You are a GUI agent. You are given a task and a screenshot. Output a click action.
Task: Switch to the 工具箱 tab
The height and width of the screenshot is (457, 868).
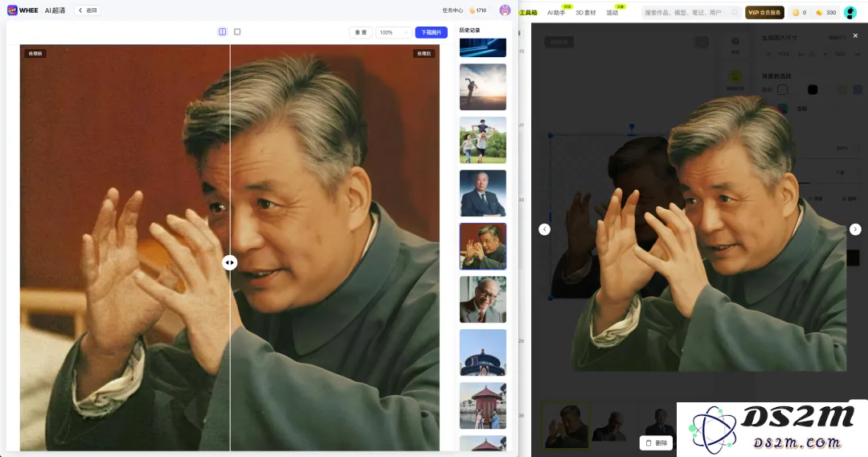tap(528, 12)
